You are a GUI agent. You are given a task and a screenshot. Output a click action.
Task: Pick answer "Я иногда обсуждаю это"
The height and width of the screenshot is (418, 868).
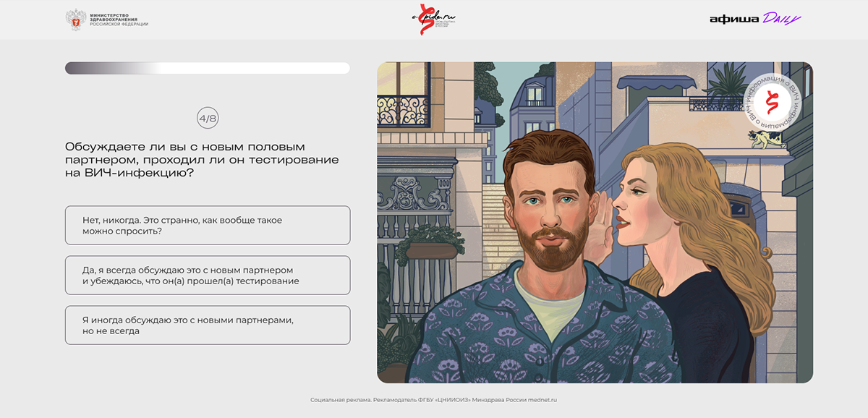coord(208,325)
